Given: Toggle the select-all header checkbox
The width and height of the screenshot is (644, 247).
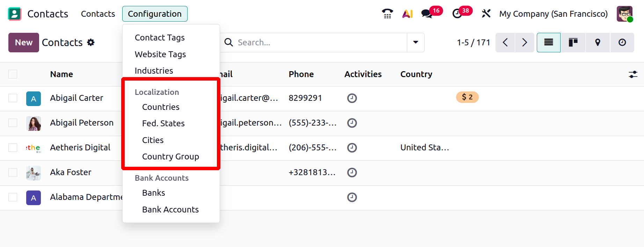Looking at the screenshot, I should (13, 74).
